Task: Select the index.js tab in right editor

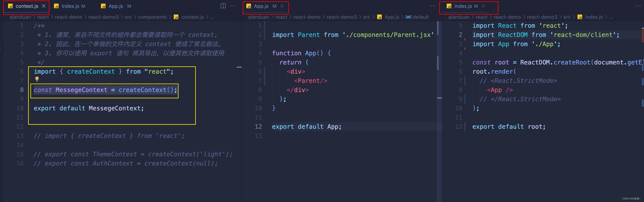Action: (463, 6)
